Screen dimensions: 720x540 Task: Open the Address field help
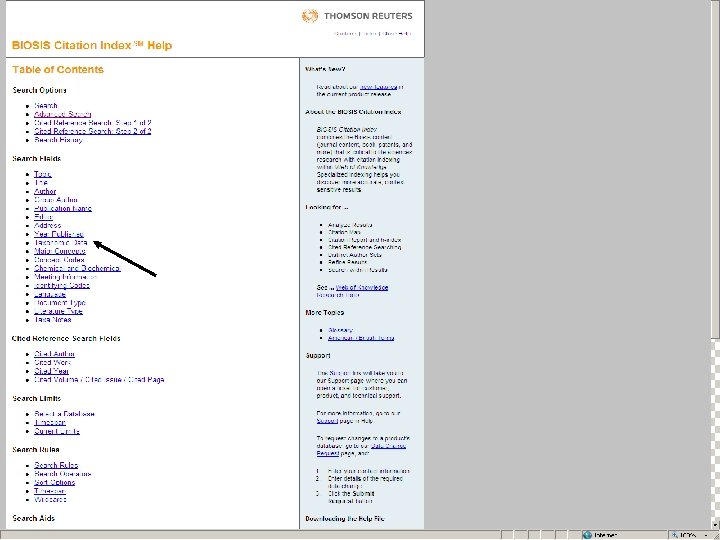click(x=47, y=225)
